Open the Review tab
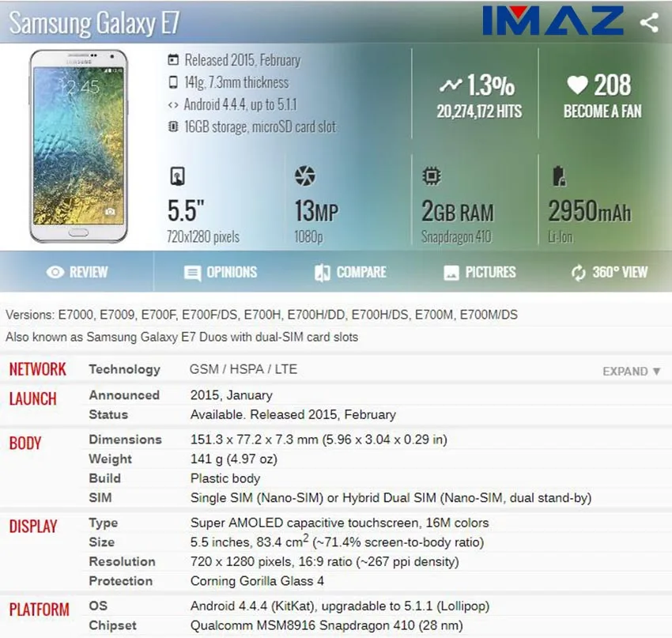This screenshot has height=638, width=672. pyautogui.click(x=77, y=272)
